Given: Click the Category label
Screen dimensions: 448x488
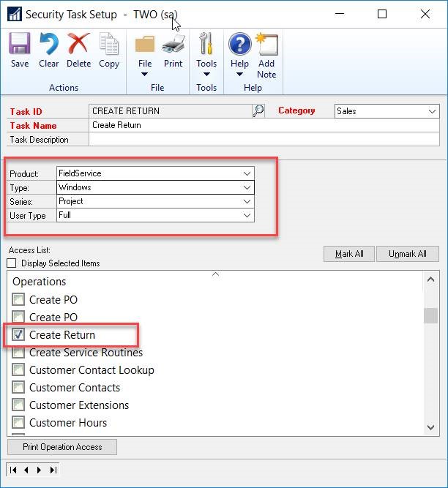Looking at the screenshot, I should [x=296, y=110].
